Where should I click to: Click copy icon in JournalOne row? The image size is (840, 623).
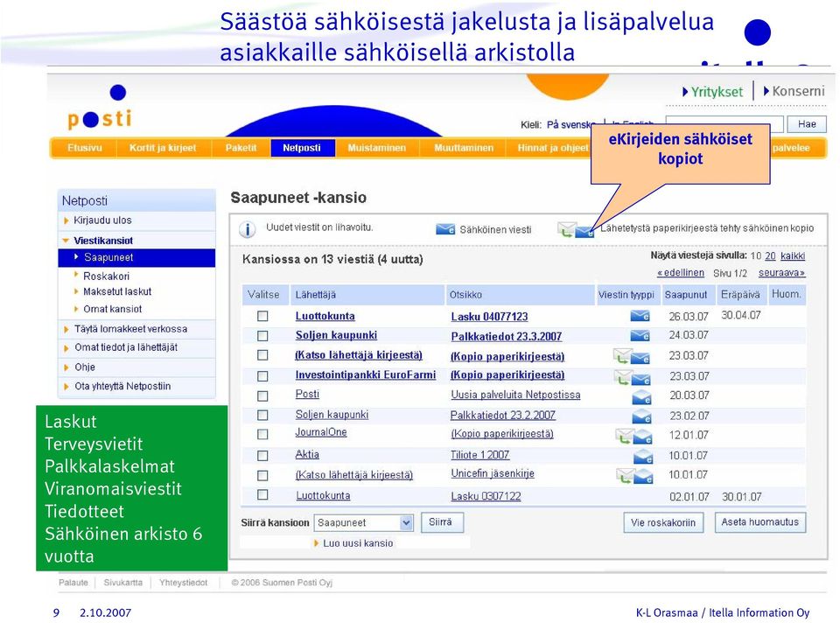pos(633,436)
